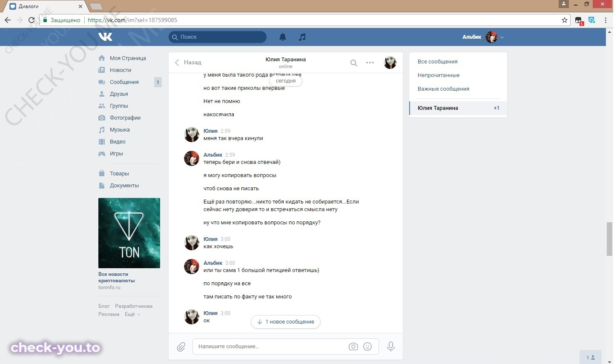Click the Поиск search field
Screen dimensions: 614x364
click(x=218, y=37)
